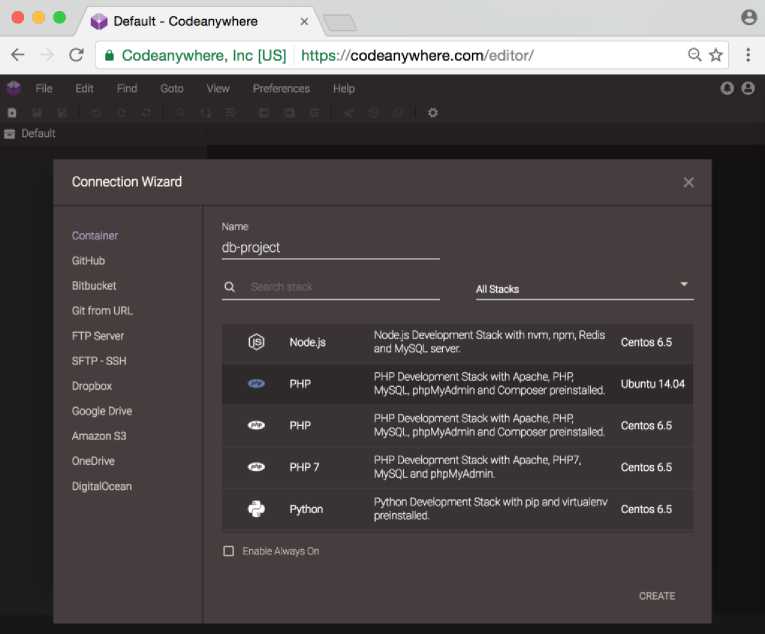The image size is (765, 634).
Task: Bookmark the page with the star icon
Action: click(x=716, y=55)
